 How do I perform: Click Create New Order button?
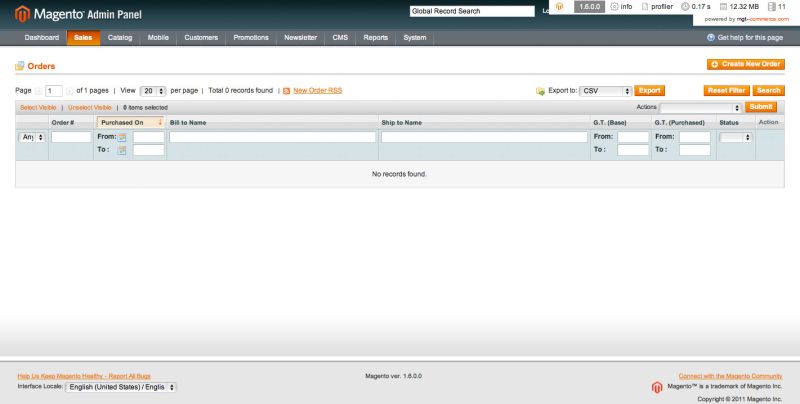745,64
